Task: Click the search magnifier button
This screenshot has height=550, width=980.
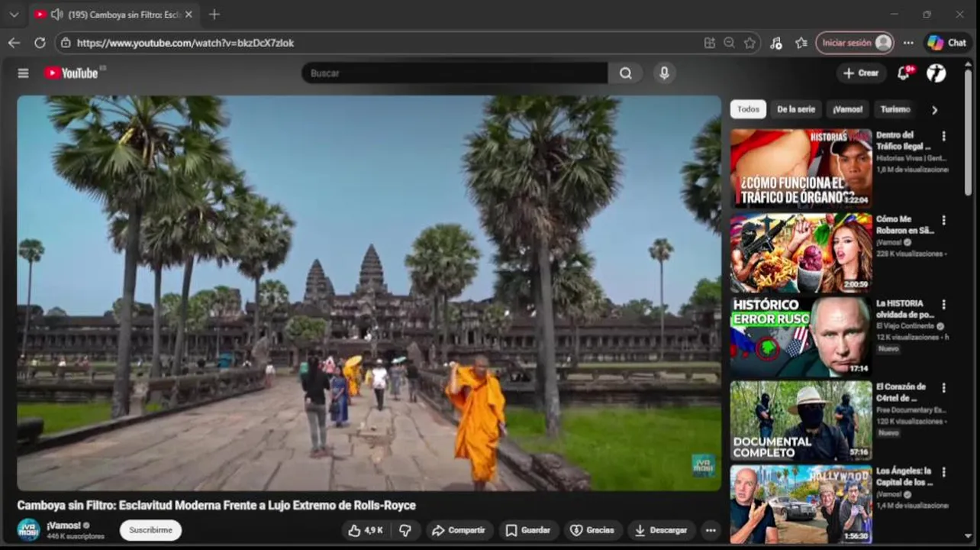Action: [626, 73]
